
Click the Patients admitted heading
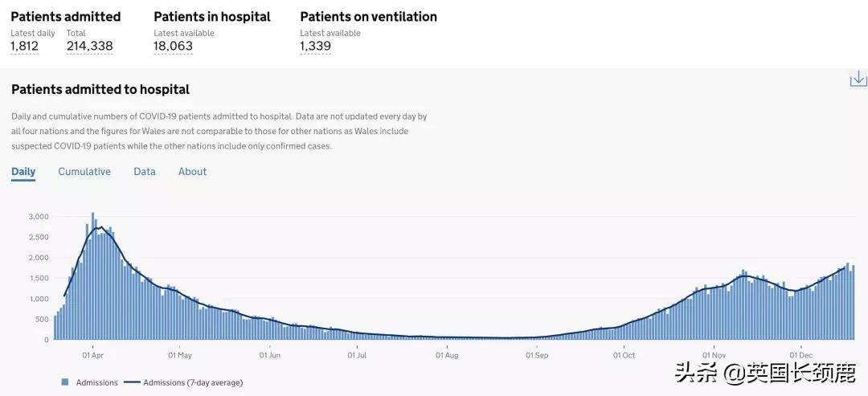66,17
